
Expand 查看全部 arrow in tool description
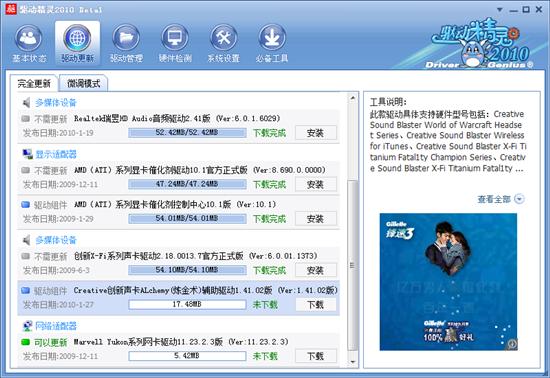coord(519,199)
